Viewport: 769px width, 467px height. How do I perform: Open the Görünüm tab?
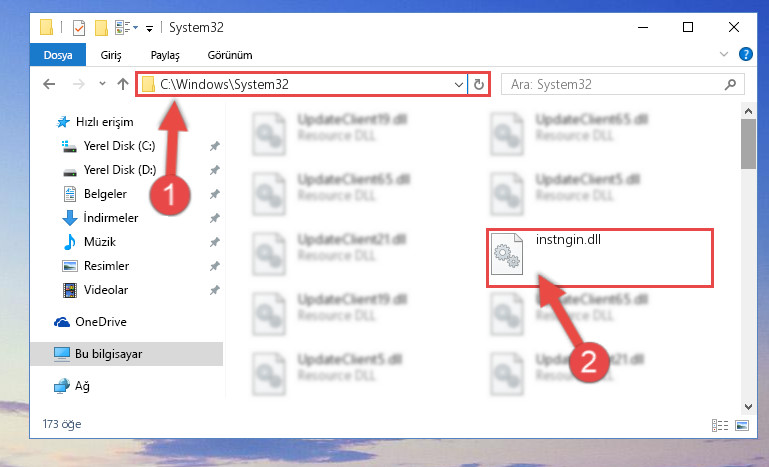(x=230, y=55)
